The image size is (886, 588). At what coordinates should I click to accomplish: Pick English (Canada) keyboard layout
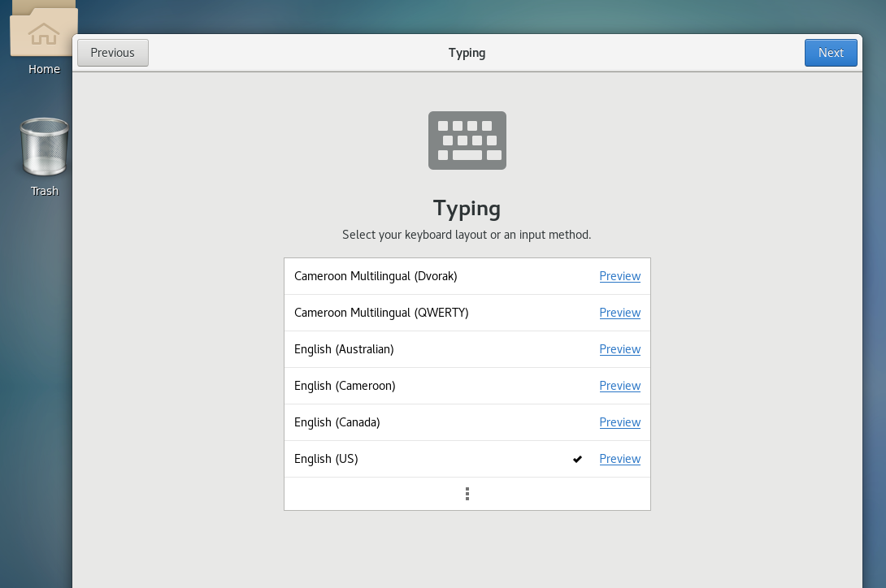click(x=467, y=422)
